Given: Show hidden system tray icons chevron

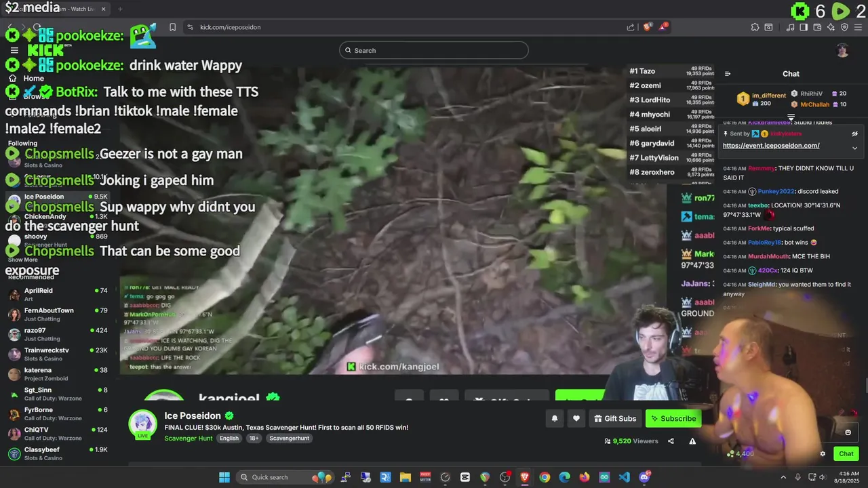Looking at the screenshot, I should click(783, 477).
